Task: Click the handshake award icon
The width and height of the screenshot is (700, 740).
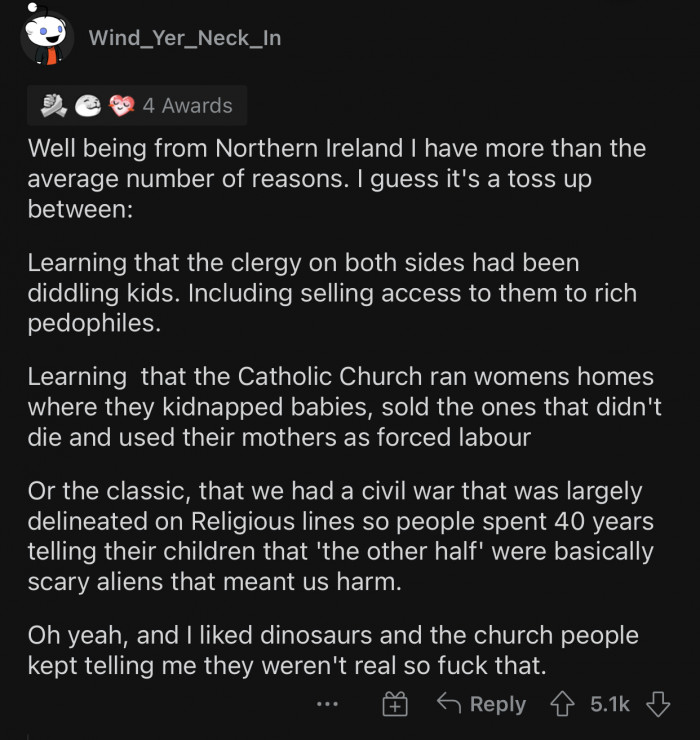Action: click(x=53, y=105)
